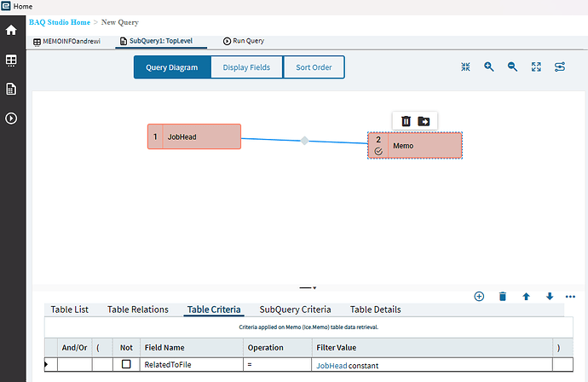Screen dimensions: 588x382
Task: Delete the Memo table via trash icon
Action: (x=406, y=121)
